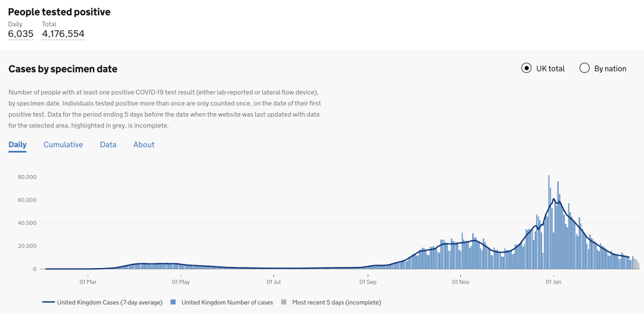Click the Total figure 4,176,554
Viewport: 644px width, 314px height.
point(63,33)
